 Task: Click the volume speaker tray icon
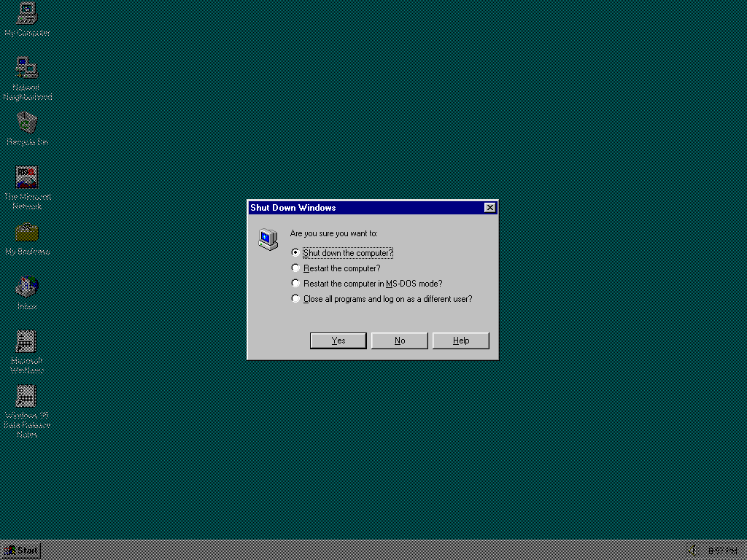point(693,551)
